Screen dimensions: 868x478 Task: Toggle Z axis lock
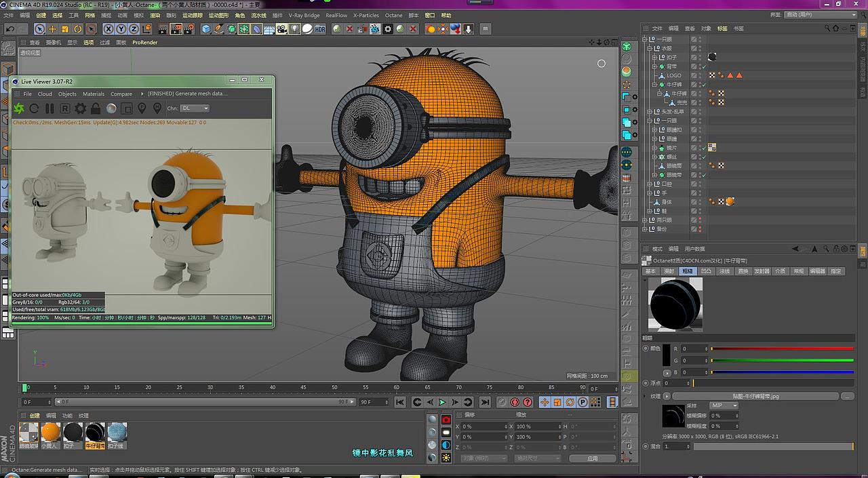pos(134,29)
